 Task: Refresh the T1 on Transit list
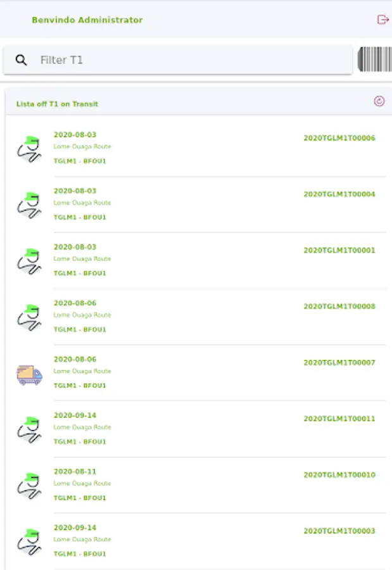click(x=379, y=101)
